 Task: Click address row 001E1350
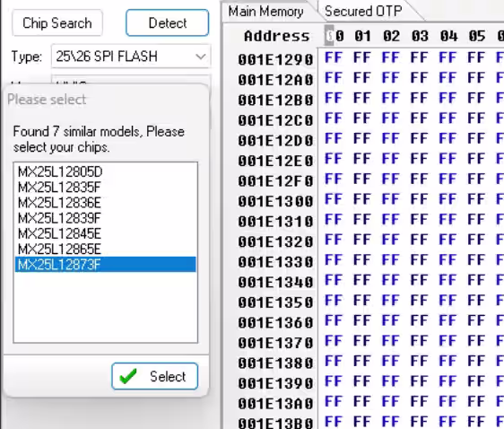click(276, 302)
